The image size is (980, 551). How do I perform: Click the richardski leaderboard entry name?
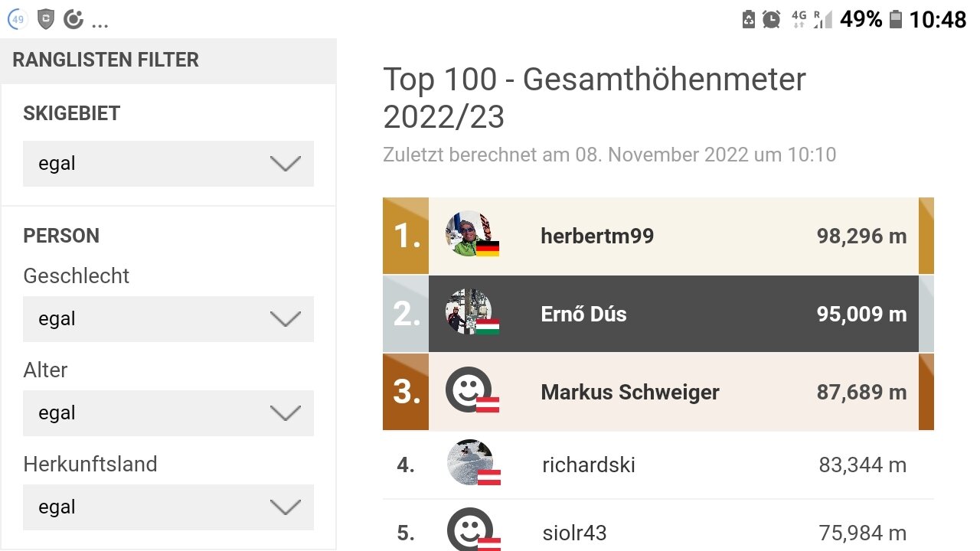click(588, 465)
